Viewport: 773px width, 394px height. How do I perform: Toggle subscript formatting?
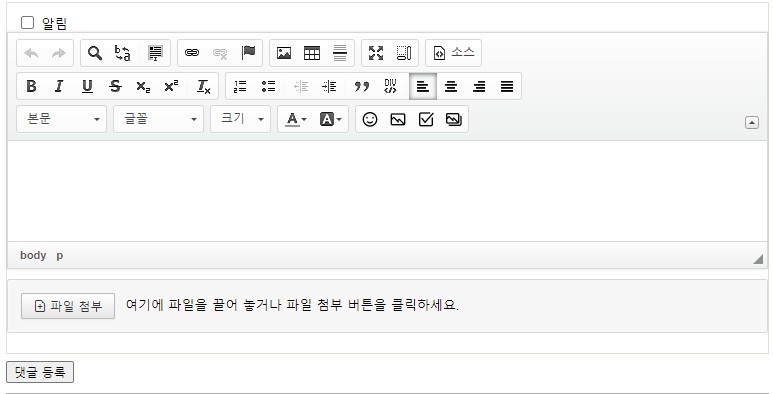[x=143, y=86]
